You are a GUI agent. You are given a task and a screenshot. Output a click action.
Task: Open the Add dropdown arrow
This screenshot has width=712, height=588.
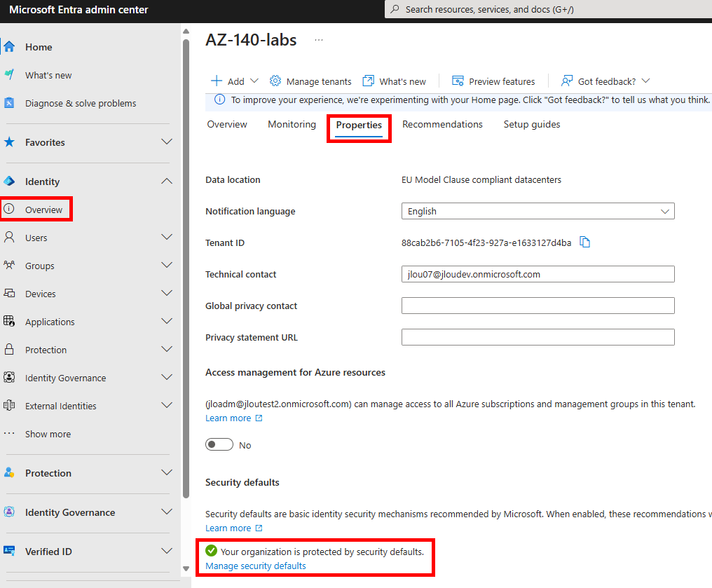pyautogui.click(x=254, y=81)
